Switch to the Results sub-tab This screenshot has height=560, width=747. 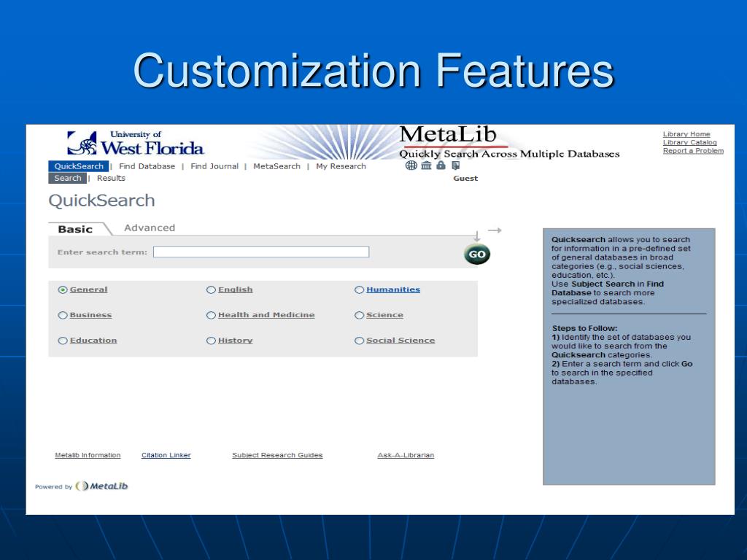pos(111,178)
